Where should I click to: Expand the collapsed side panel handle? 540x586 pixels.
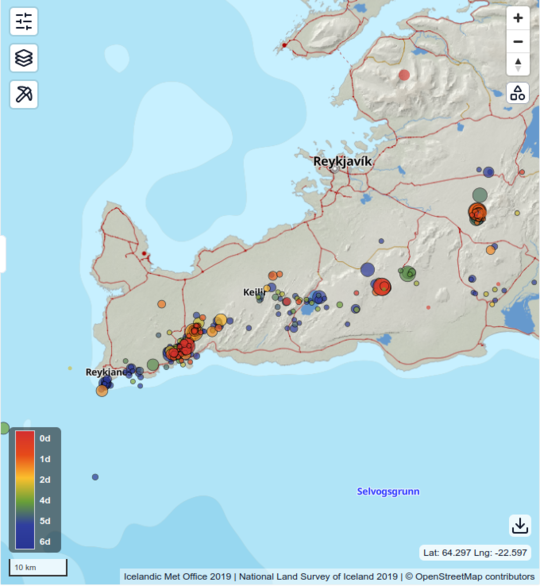click(3, 254)
